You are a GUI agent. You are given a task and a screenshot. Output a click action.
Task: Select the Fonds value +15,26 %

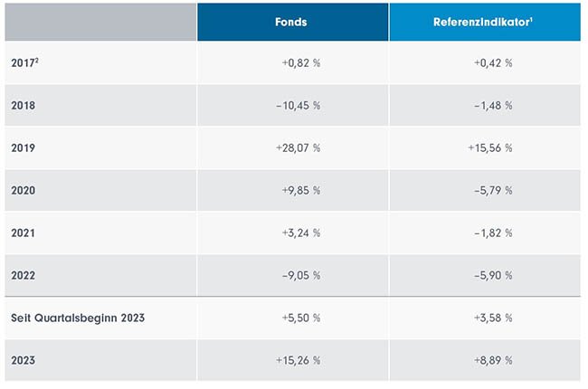click(298, 360)
